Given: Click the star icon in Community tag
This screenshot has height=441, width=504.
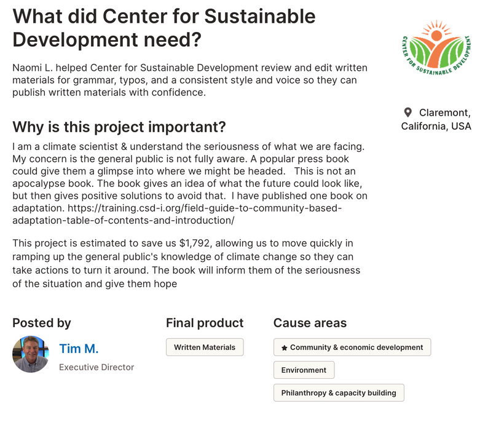Looking at the screenshot, I should 284,348.
